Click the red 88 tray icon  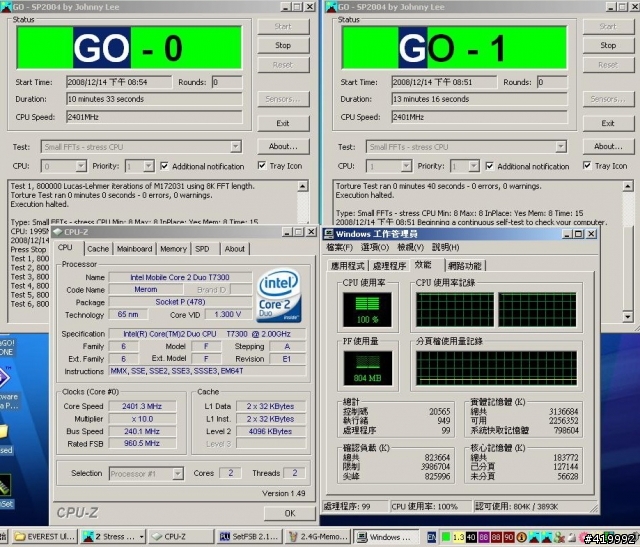[496, 537]
